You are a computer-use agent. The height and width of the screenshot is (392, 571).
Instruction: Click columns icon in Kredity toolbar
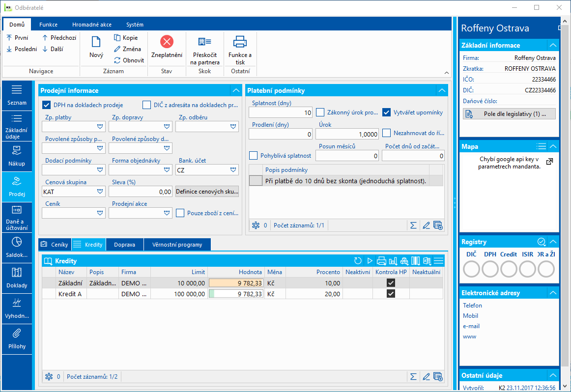click(x=416, y=261)
